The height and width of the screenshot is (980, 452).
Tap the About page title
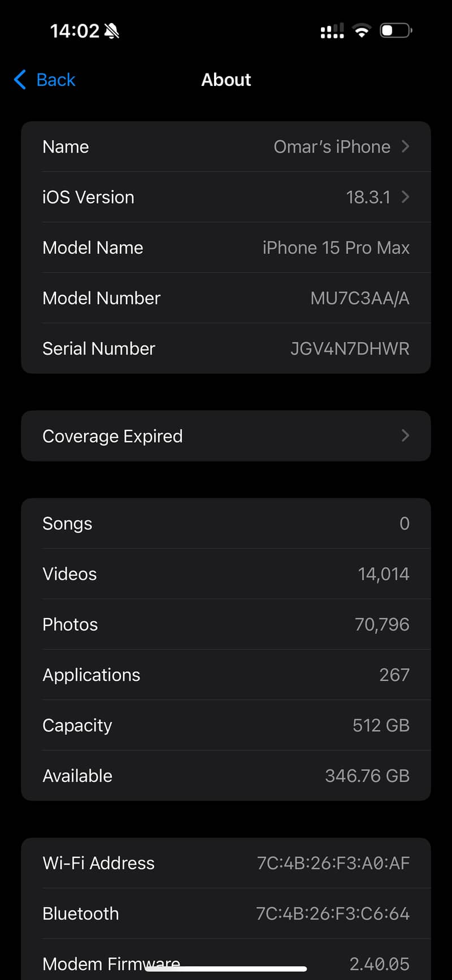click(x=226, y=80)
